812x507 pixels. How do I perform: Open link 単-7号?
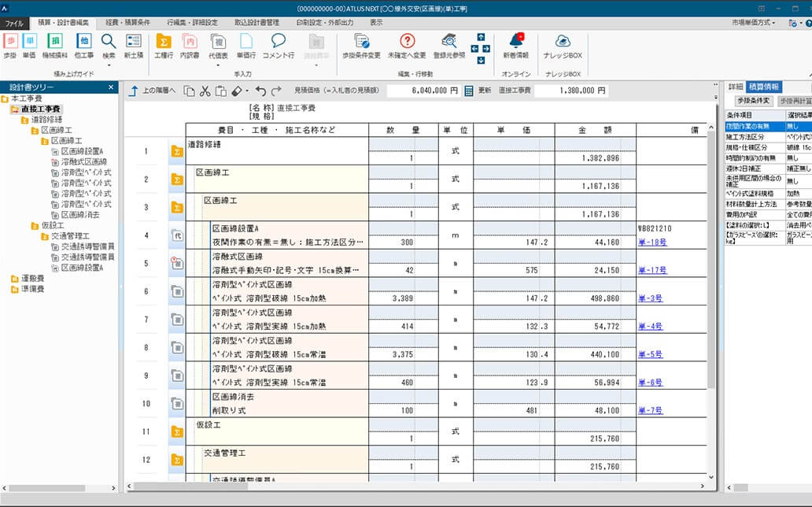click(x=651, y=410)
